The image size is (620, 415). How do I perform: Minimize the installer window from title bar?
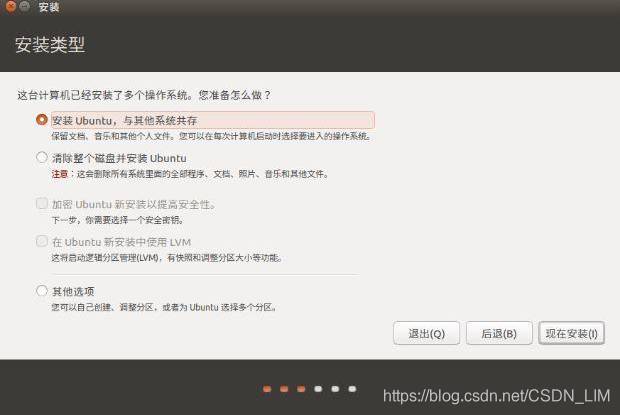point(25,6)
